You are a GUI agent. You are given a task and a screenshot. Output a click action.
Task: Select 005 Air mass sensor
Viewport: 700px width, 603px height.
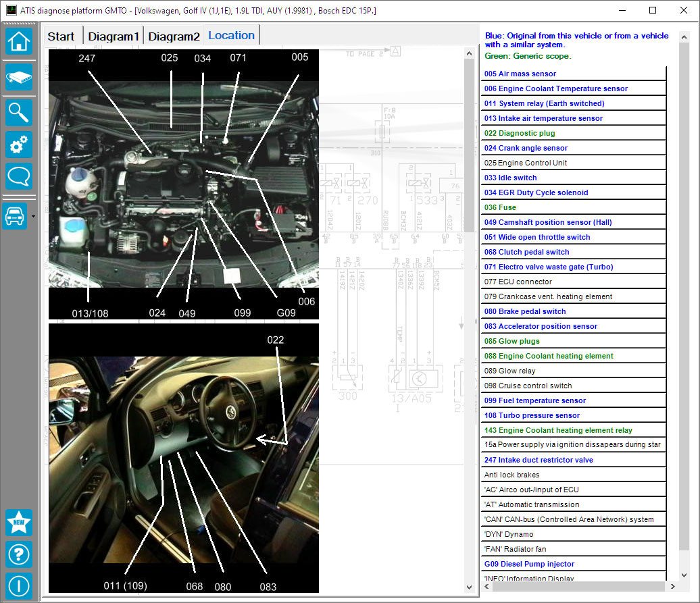point(573,74)
